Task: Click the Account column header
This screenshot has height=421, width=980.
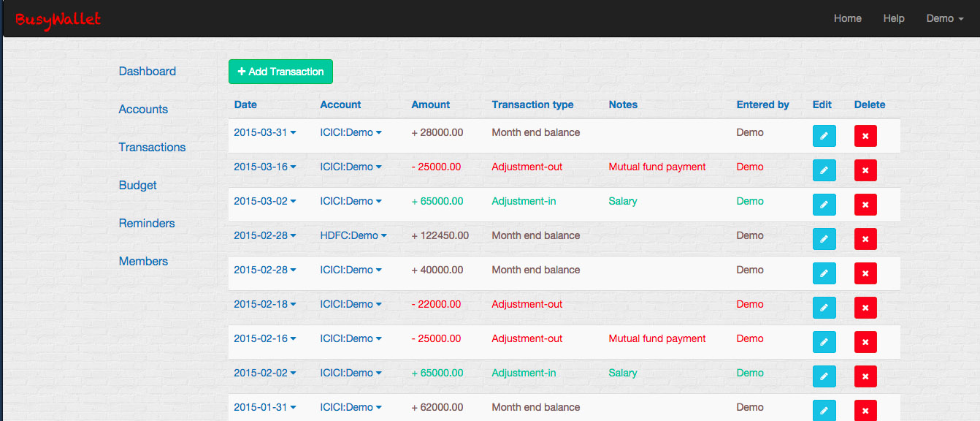Action: pyautogui.click(x=340, y=105)
